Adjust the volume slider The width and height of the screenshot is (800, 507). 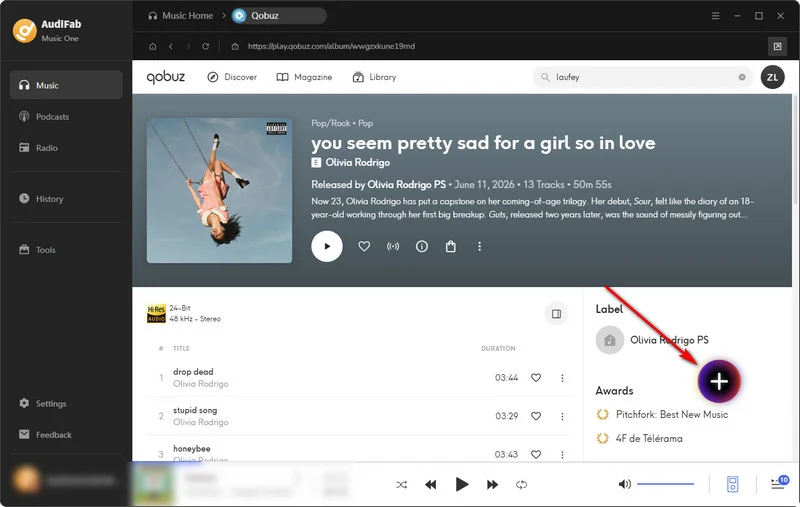pyautogui.click(x=665, y=484)
